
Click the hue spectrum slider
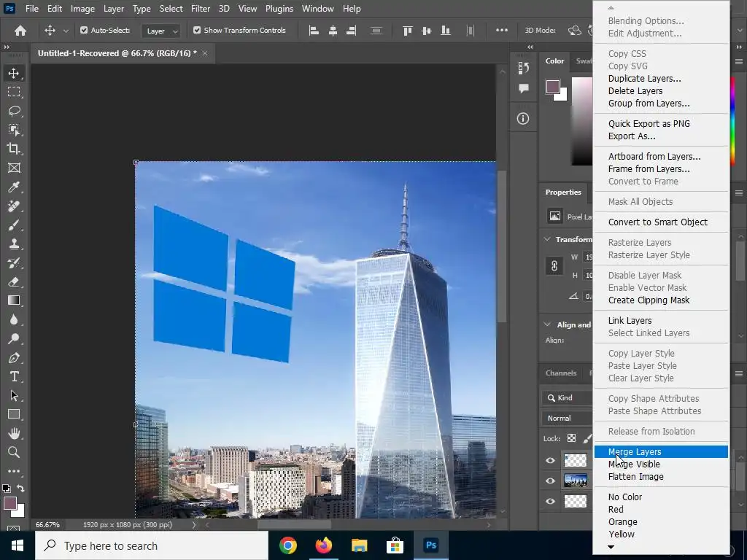[732, 121]
